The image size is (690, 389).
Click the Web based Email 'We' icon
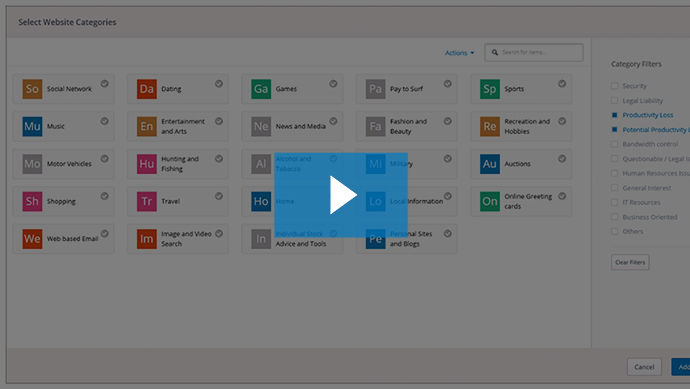(x=32, y=239)
